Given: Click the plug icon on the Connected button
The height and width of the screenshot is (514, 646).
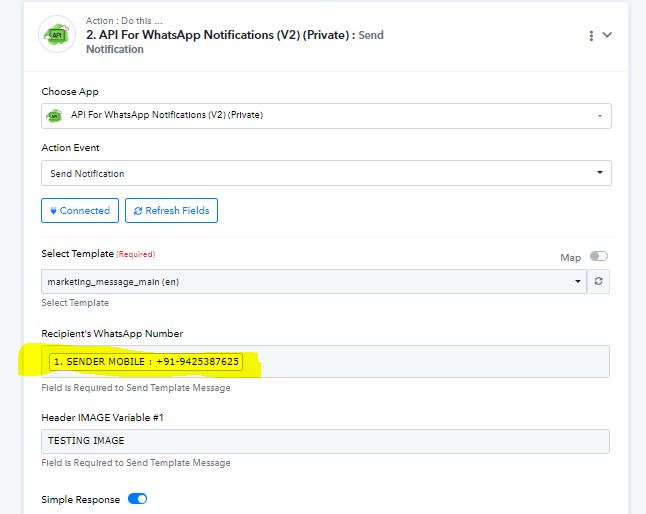Looking at the screenshot, I should click(53, 211).
